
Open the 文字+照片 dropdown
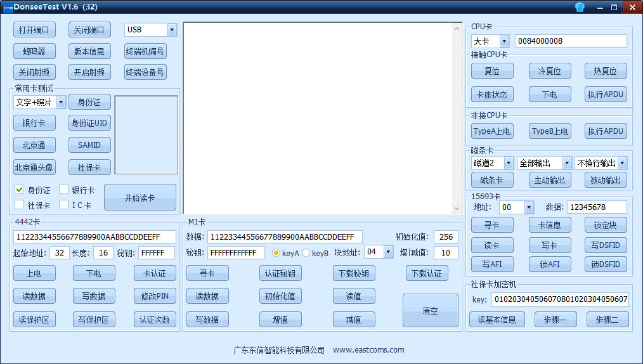click(61, 102)
